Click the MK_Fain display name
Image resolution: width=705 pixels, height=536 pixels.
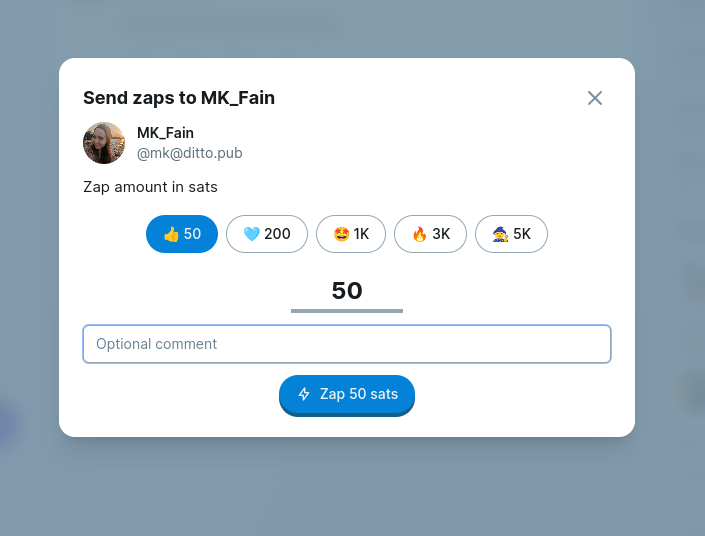(165, 133)
